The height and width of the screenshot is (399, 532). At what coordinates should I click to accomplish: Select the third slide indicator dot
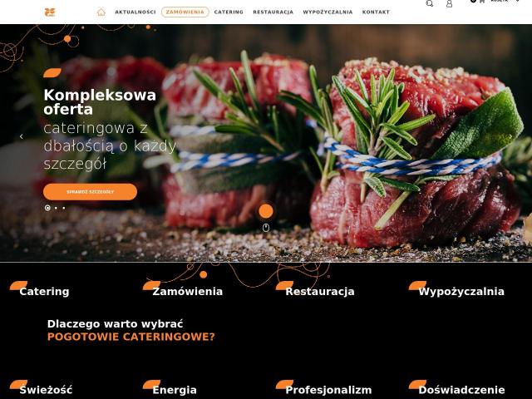click(x=64, y=208)
